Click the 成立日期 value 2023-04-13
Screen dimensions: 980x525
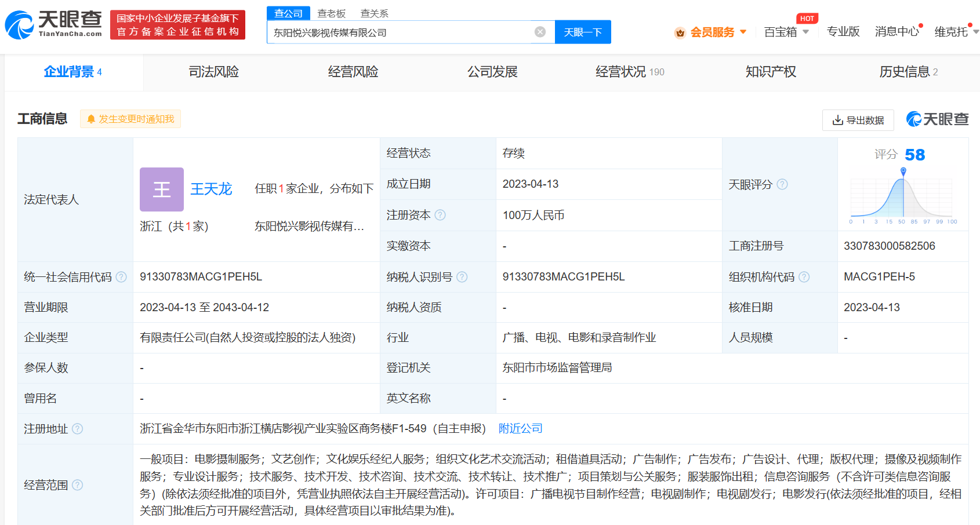point(531,184)
